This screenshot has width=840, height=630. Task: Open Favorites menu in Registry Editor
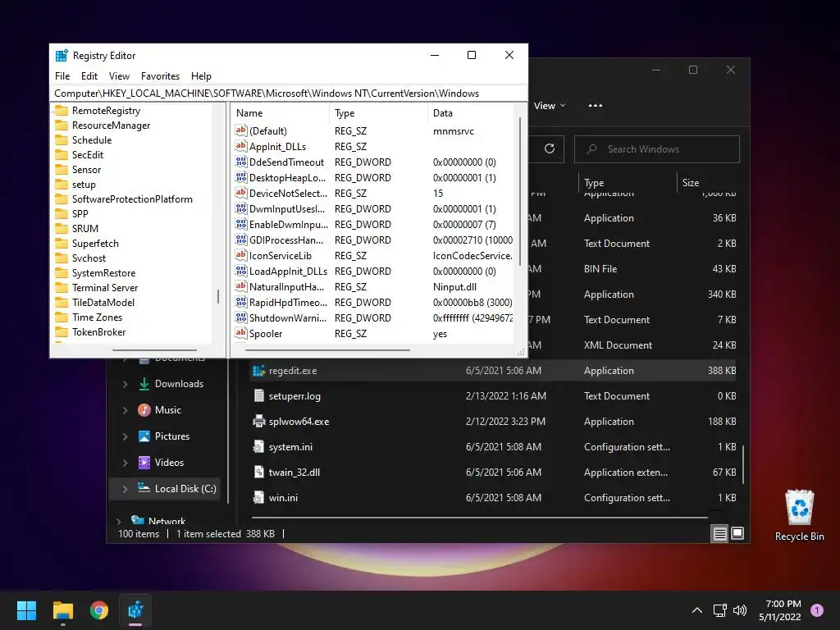coord(160,76)
